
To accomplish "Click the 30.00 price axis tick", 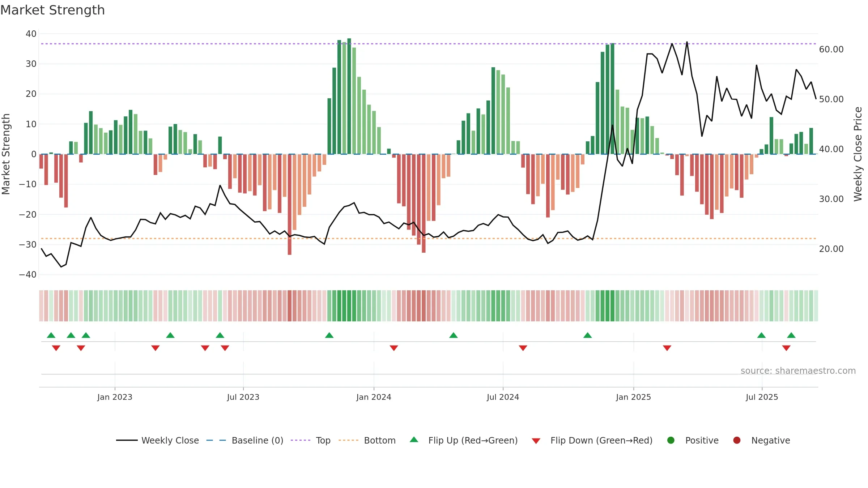I will click(831, 199).
